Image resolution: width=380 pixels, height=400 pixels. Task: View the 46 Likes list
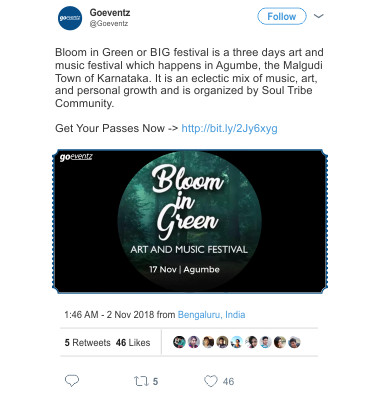point(133,343)
